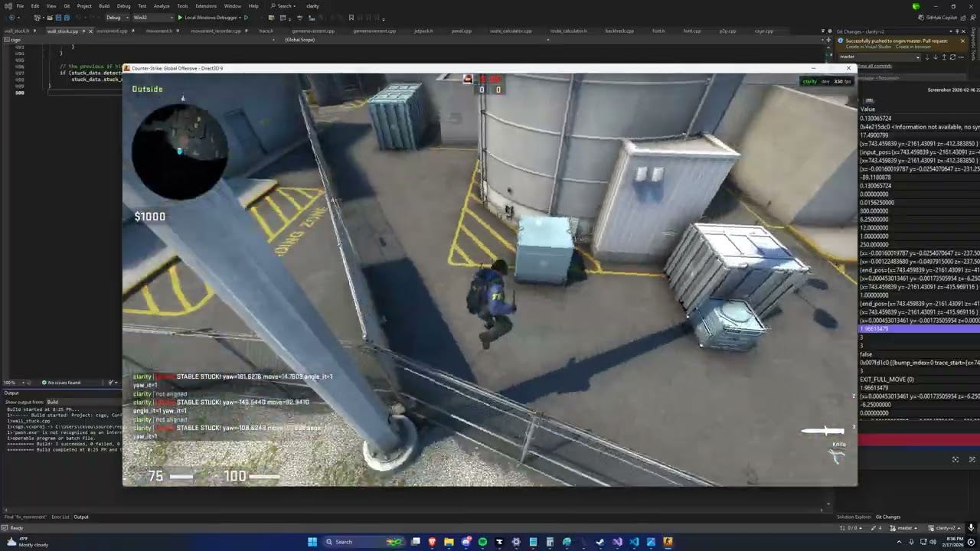Click the pending changes pencil indicator
This screenshot has height=551, width=980.
point(877,528)
